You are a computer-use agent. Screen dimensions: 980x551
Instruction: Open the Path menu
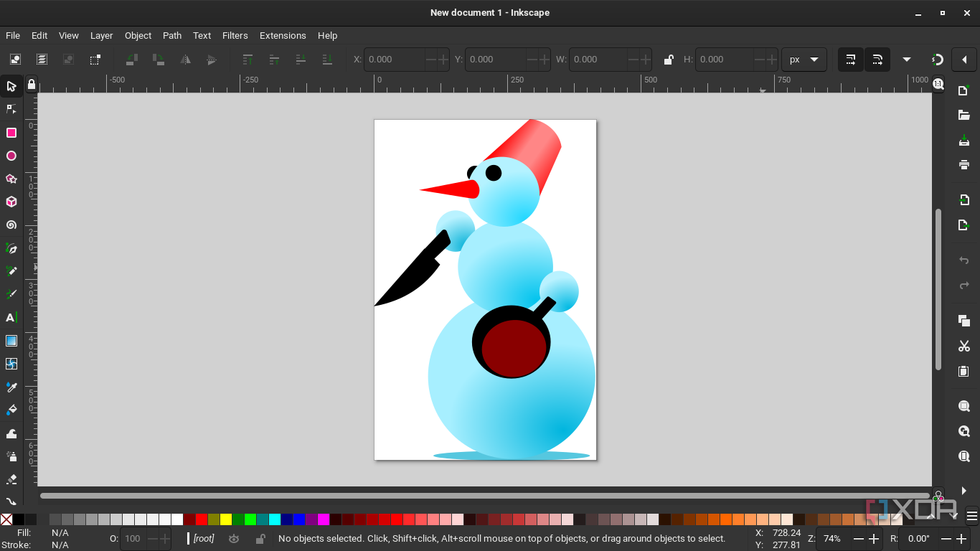(172, 35)
